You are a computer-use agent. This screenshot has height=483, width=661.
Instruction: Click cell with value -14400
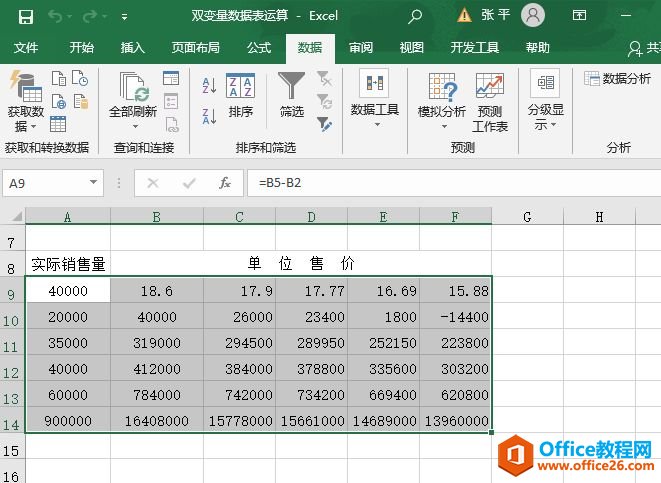click(456, 317)
